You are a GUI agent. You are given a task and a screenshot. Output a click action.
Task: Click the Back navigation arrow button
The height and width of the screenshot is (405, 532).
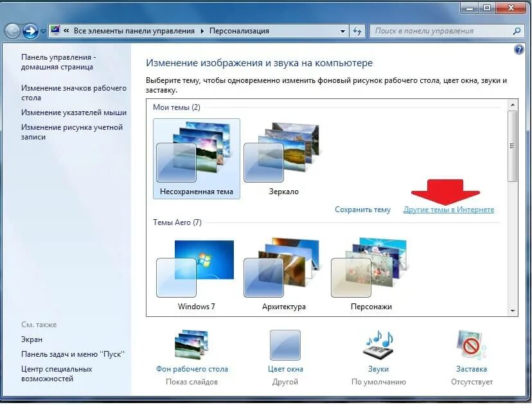(13, 32)
